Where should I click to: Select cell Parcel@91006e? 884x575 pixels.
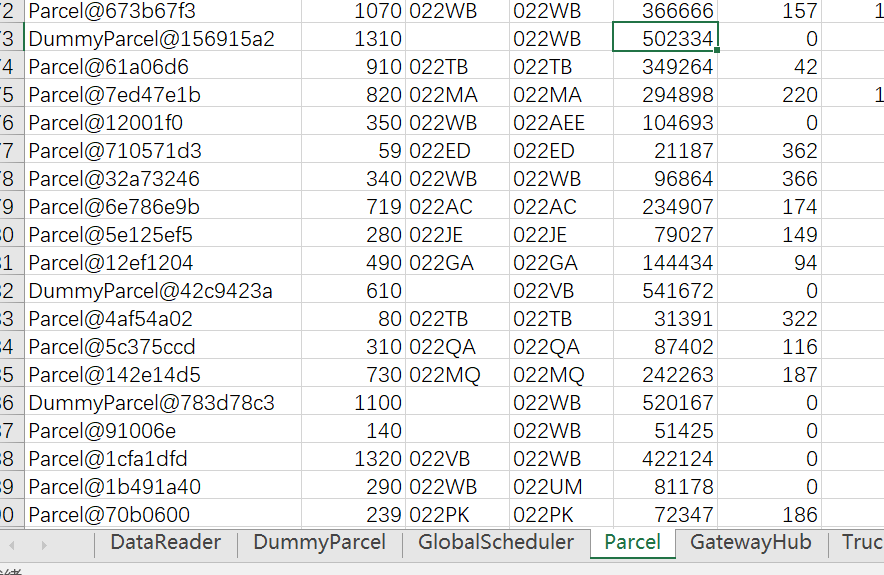[x=163, y=429]
